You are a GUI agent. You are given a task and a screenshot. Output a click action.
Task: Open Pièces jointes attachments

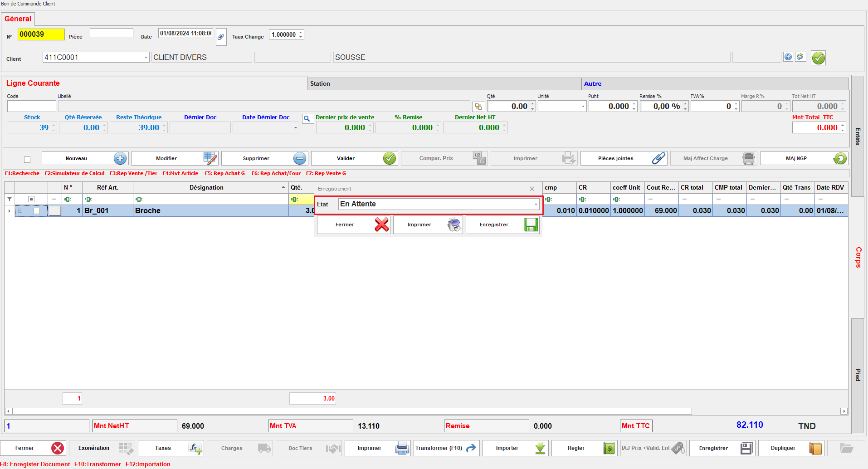click(x=624, y=158)
